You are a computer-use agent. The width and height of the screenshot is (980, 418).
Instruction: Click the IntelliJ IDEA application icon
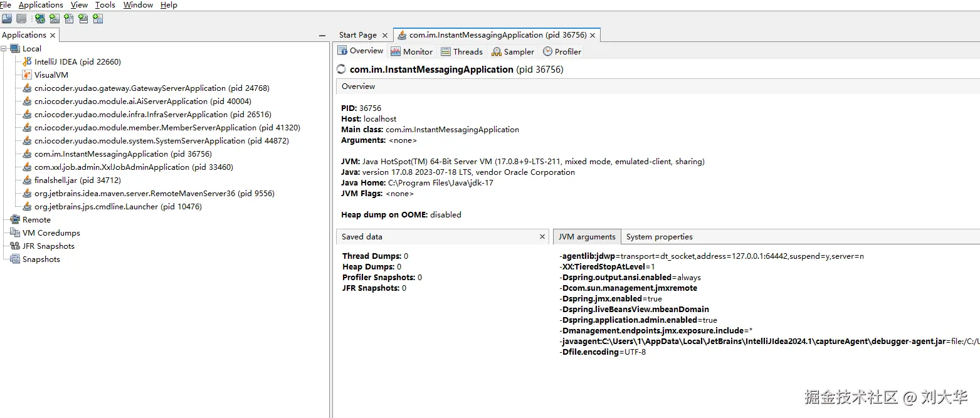point(27,61)
